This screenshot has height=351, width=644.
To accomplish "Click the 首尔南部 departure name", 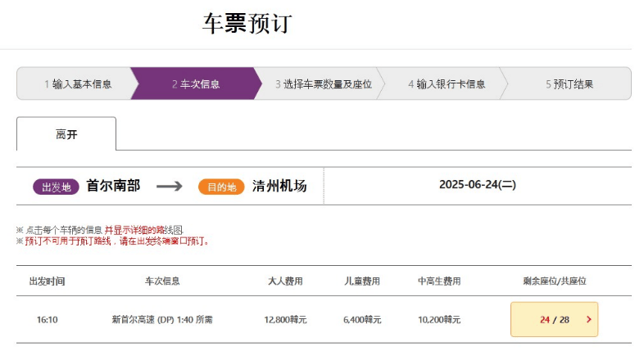I will point(113,186).
